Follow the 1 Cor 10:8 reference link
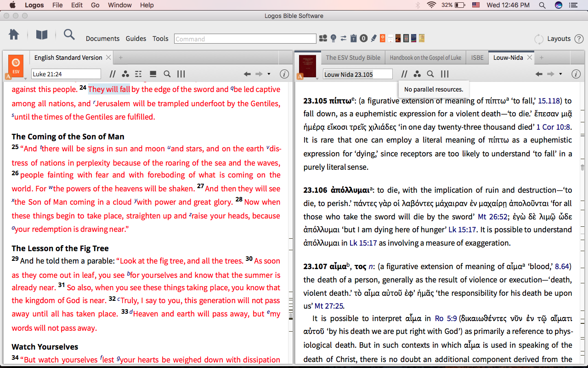The width and height of the screenshot is (588, 368). tap(553, 127)
